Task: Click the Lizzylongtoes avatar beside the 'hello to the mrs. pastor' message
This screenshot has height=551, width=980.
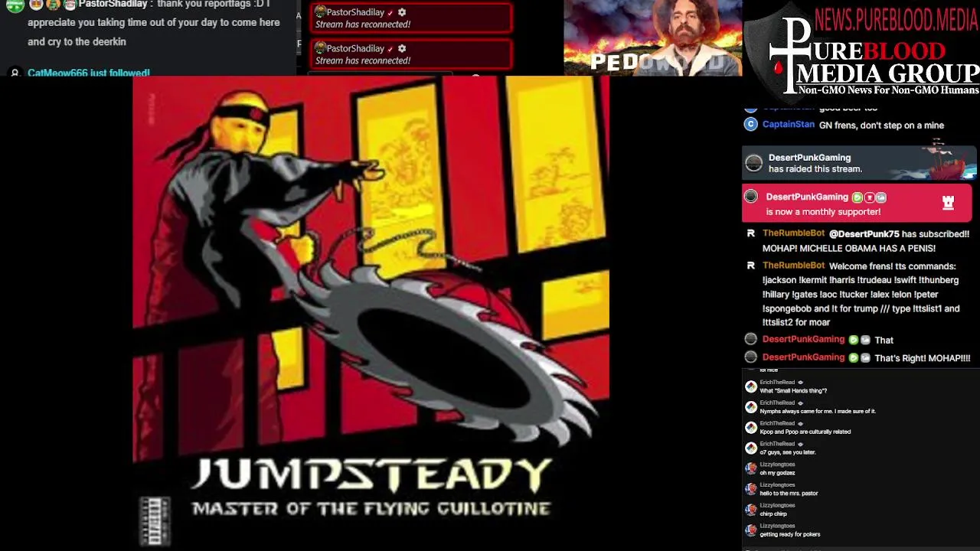Action: [751, 489]
